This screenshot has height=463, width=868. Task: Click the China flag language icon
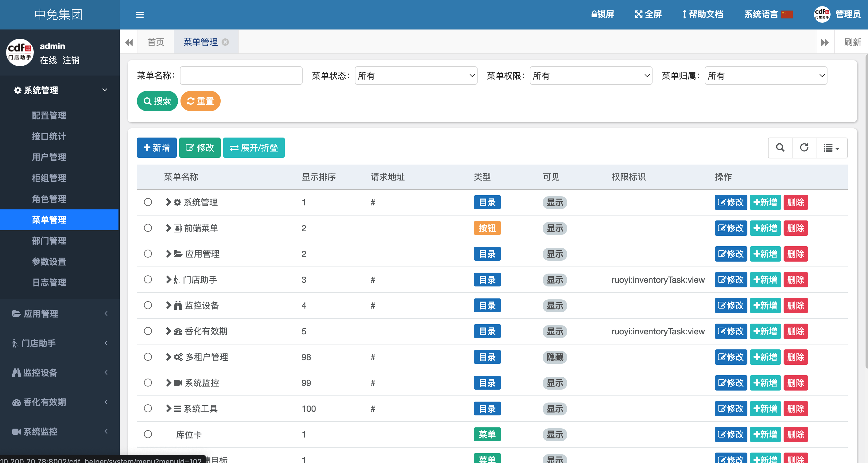tap(787, 14)
